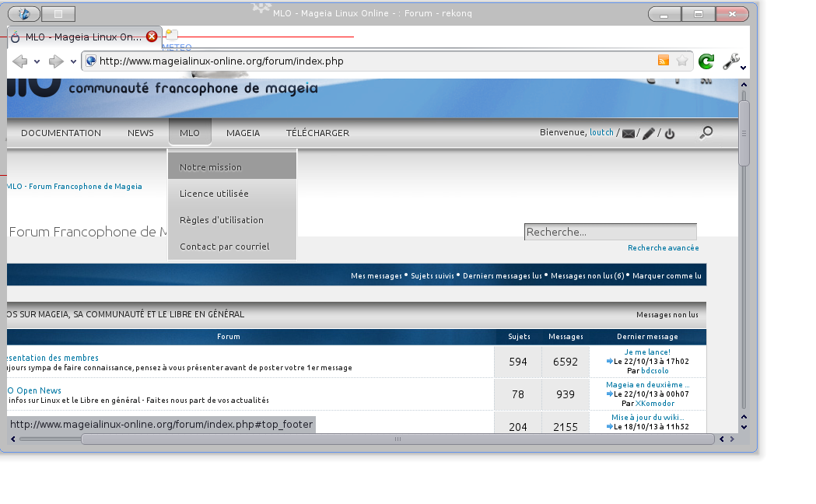Click the horizontal scrollbar right arrow

pyautogui.click(x=732, y=439)
